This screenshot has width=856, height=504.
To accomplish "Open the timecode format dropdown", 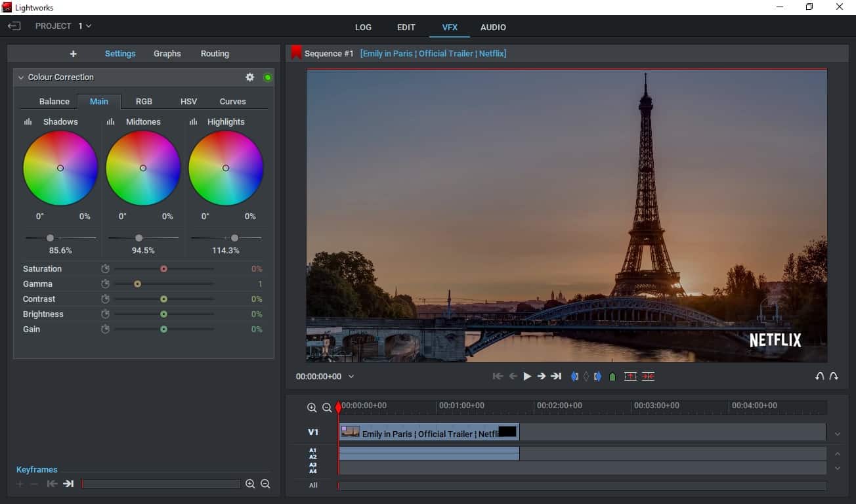I will [x=351, y=377].
